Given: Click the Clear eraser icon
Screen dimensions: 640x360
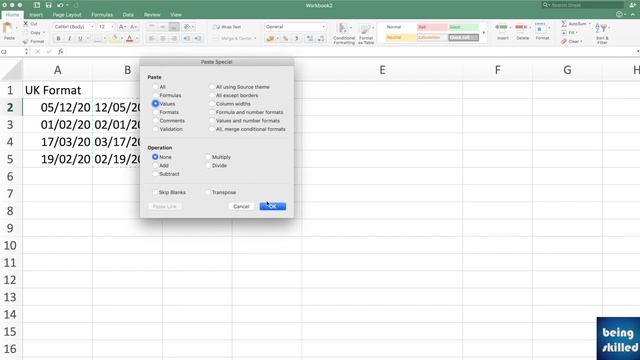Looking at the screenshot, I should click(564, 41).
